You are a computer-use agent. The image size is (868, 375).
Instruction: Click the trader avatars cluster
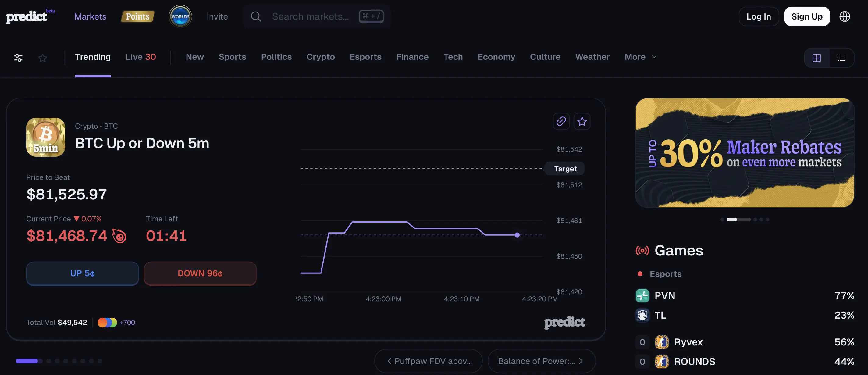pos(107,323)
